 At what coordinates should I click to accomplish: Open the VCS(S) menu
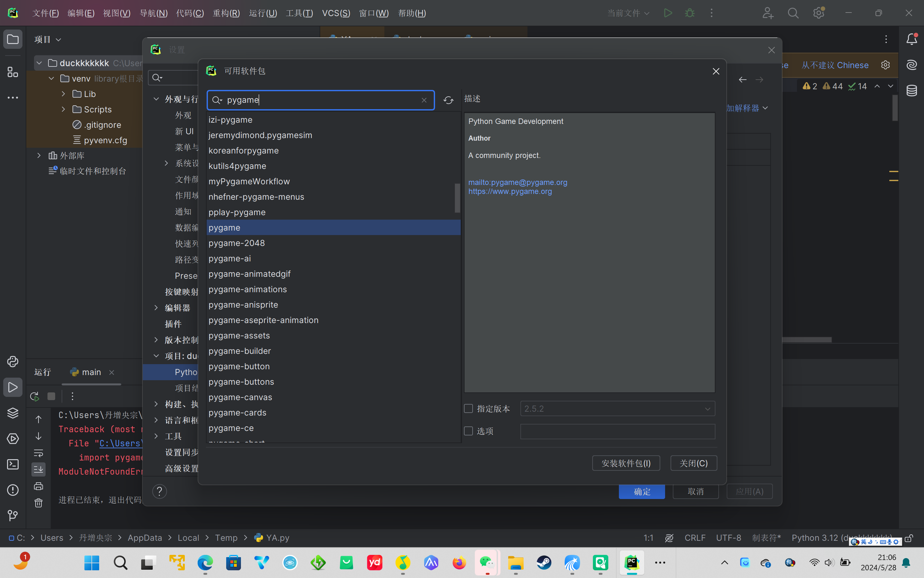[336, 13]
